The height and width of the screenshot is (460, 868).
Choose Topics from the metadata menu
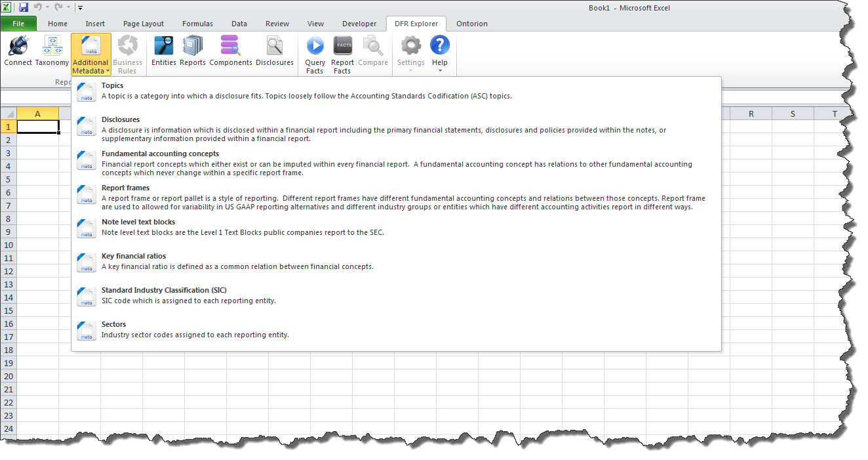(396, 91)
